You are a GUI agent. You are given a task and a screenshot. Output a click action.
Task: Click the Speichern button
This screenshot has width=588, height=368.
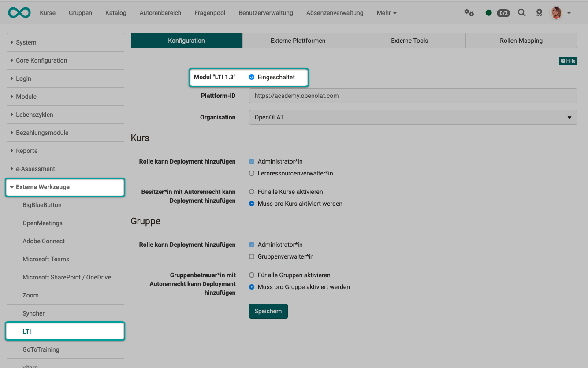point(268,311)
